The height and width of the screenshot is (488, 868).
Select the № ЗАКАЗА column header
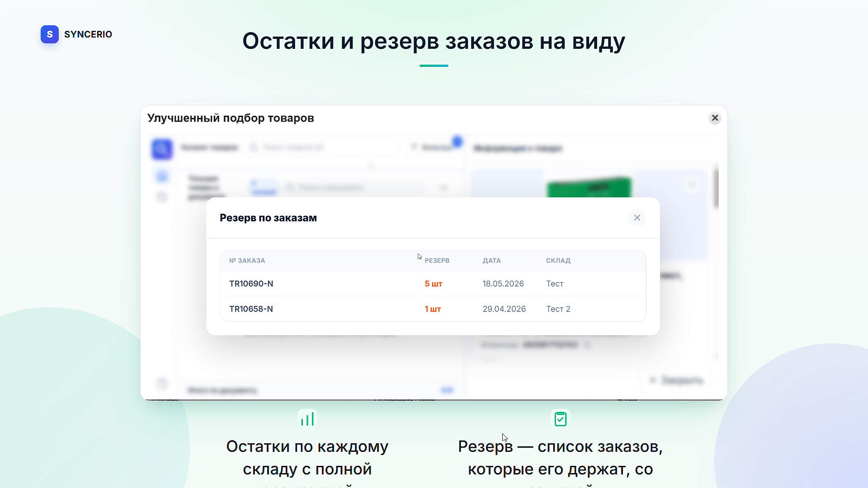247,261
